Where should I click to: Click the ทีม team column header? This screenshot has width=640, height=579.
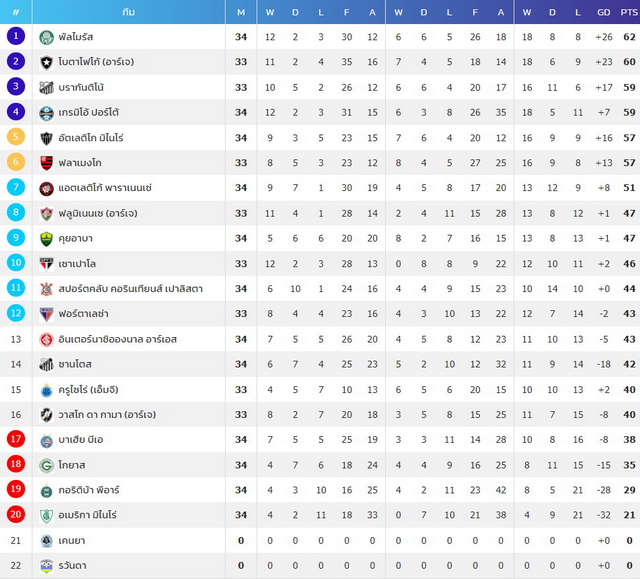coord(129,12)
